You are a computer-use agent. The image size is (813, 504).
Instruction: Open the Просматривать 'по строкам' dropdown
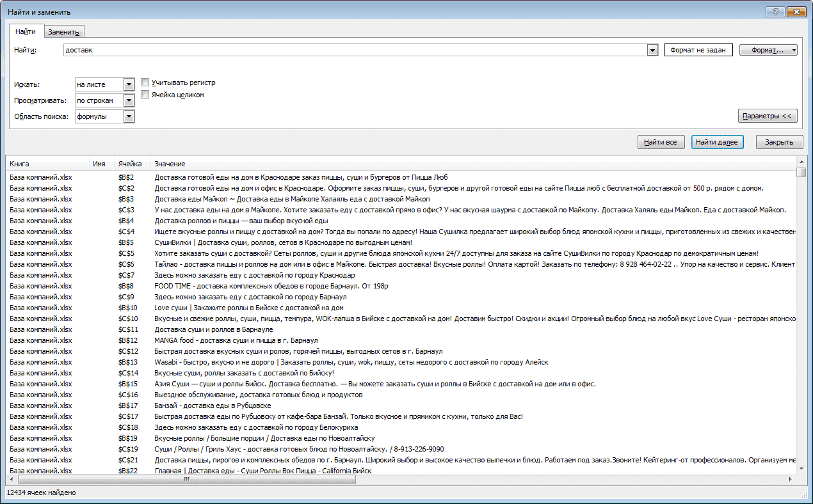click(x=129, y=100)
